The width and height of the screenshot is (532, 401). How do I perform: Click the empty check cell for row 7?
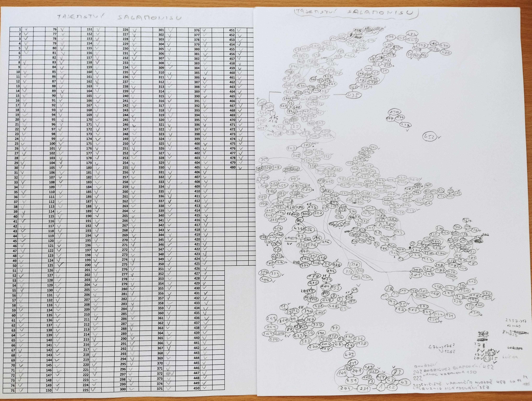pos(27,58)
